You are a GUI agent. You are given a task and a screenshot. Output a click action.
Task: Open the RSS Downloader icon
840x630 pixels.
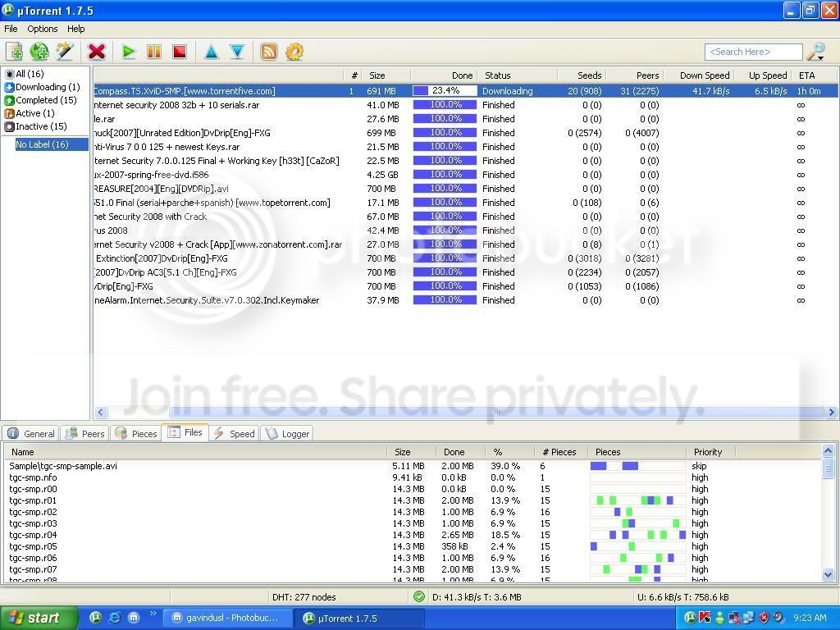tap(269, 52)
